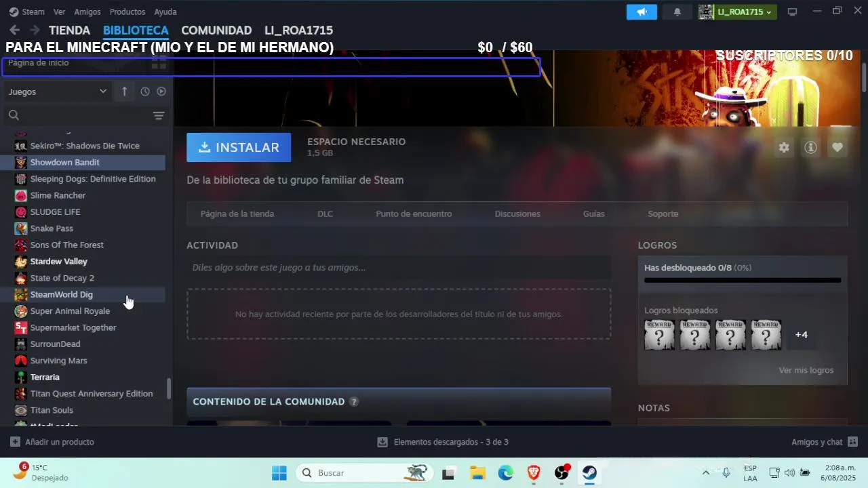The width and height of the screenshot is (868, 488).
Task: Select Snake Pass in the list
Action: click(52, 228)
